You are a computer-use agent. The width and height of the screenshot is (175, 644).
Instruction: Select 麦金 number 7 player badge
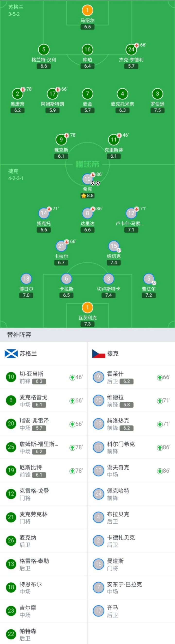[x=87, y=94]
